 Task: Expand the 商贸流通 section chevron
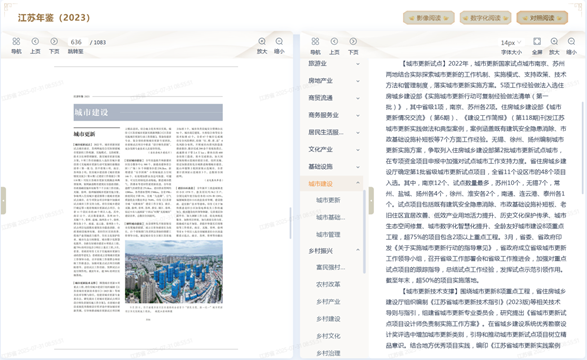358,98
